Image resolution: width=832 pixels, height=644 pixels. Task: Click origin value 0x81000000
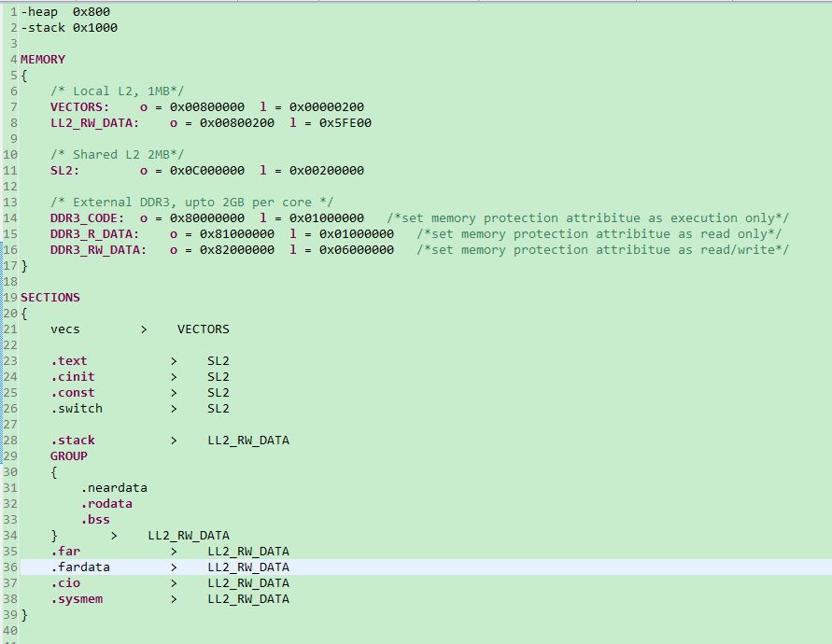(x=237, y=234)
